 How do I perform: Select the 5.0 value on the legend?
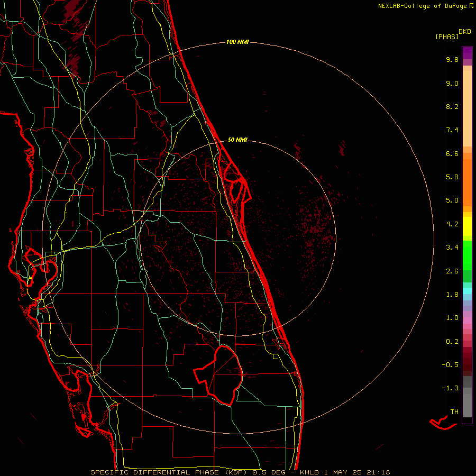click(452, 200)
